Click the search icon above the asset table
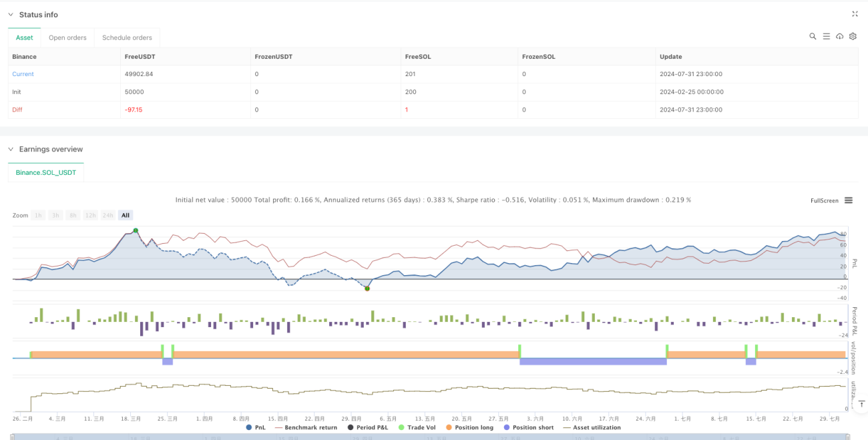The image size is (868, 440). (813, 36)
